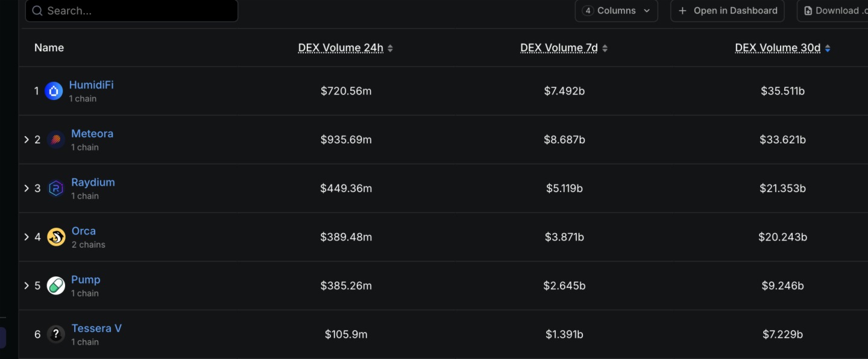Click the Orca protocol logo icon
This screenshot has height=359, width=868.
click(55, 237)
